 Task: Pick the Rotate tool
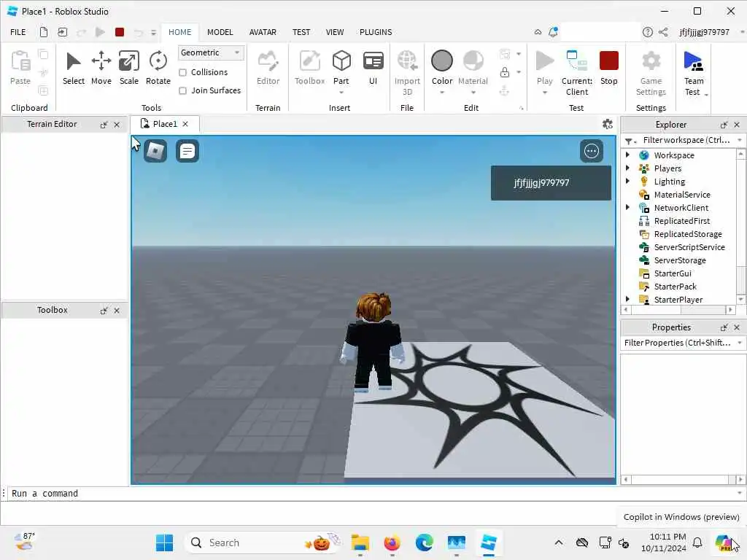[x=158, y=68]
